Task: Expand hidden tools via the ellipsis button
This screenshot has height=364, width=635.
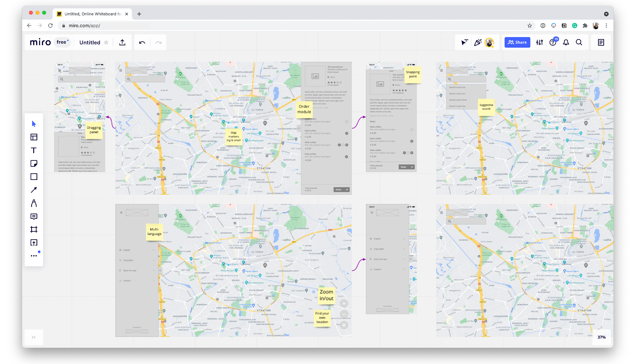Action: pos(33,255)
